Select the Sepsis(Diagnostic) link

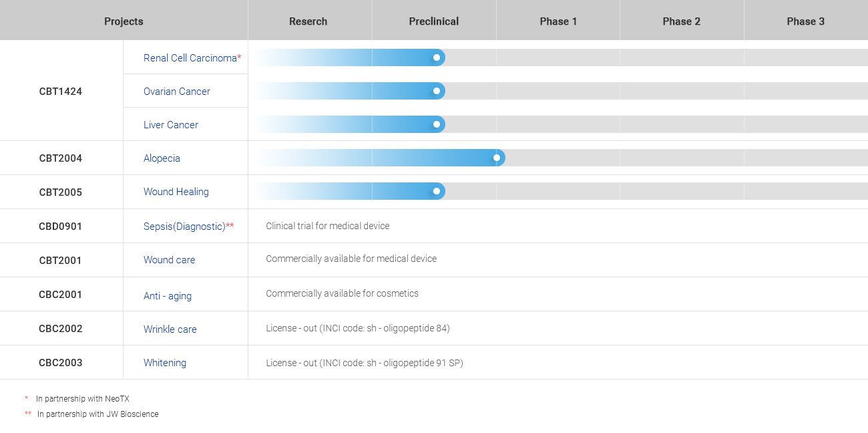(184, 227)
